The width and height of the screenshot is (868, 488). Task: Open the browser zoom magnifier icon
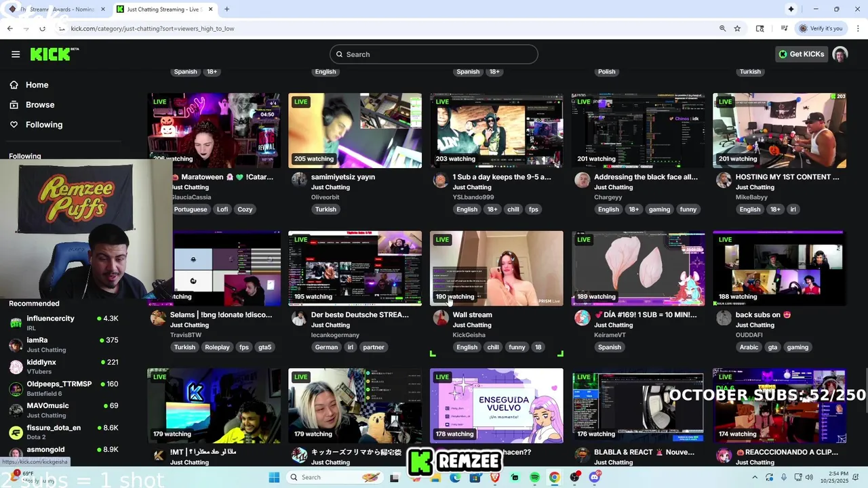click(722, 28)
